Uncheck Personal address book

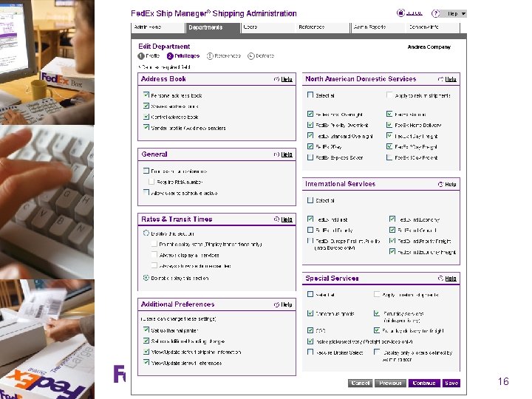[146, 95]
